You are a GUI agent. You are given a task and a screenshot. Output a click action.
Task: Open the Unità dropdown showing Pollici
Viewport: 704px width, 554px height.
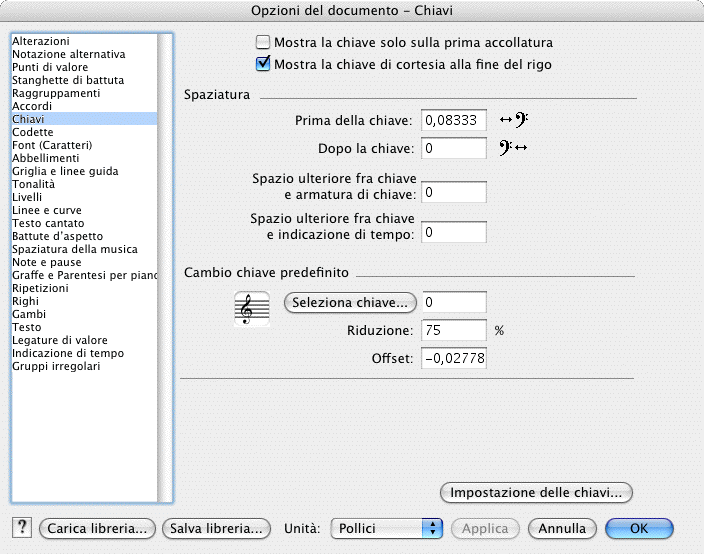tap(386, 528)
